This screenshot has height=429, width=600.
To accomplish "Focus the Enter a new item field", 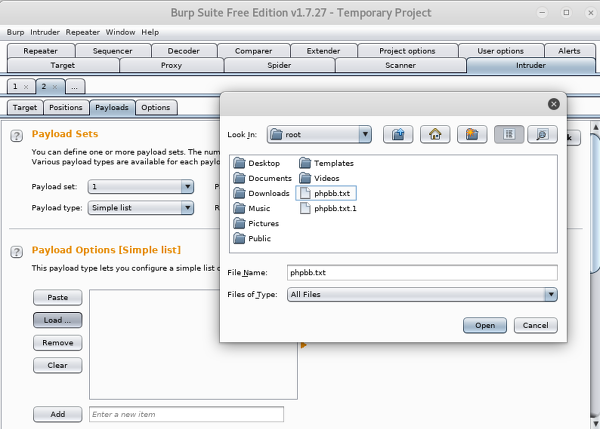I will (x=186, y=414).
